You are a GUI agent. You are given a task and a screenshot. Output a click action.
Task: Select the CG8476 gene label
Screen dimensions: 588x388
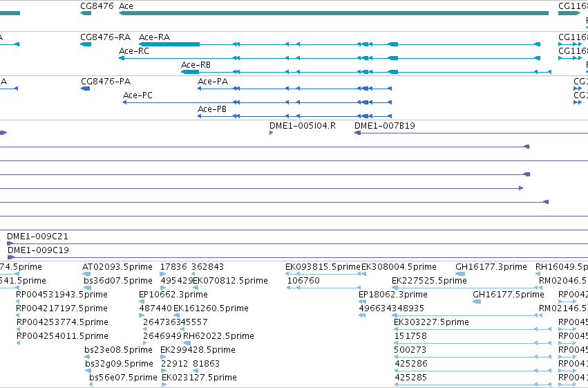click(97, 6)
